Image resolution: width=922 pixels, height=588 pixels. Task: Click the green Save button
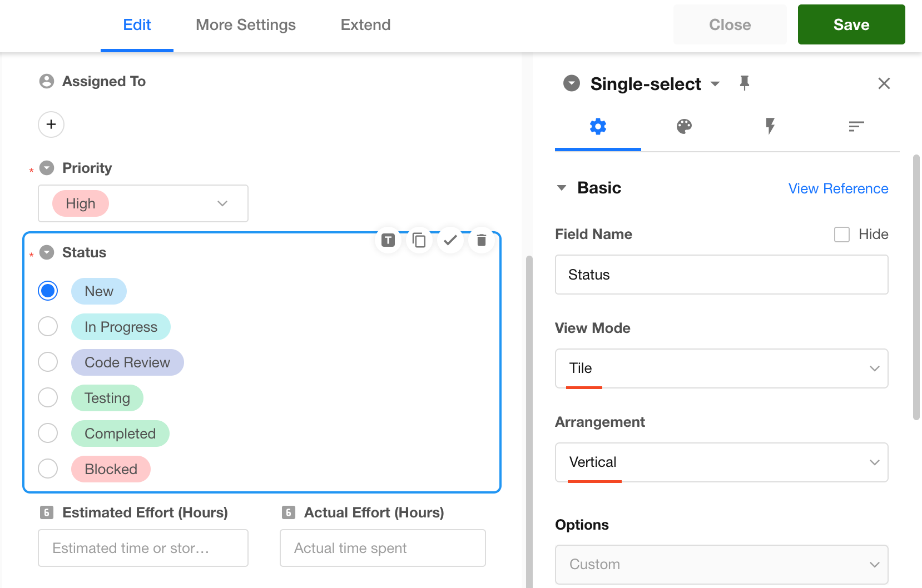(x=851, y=25)
